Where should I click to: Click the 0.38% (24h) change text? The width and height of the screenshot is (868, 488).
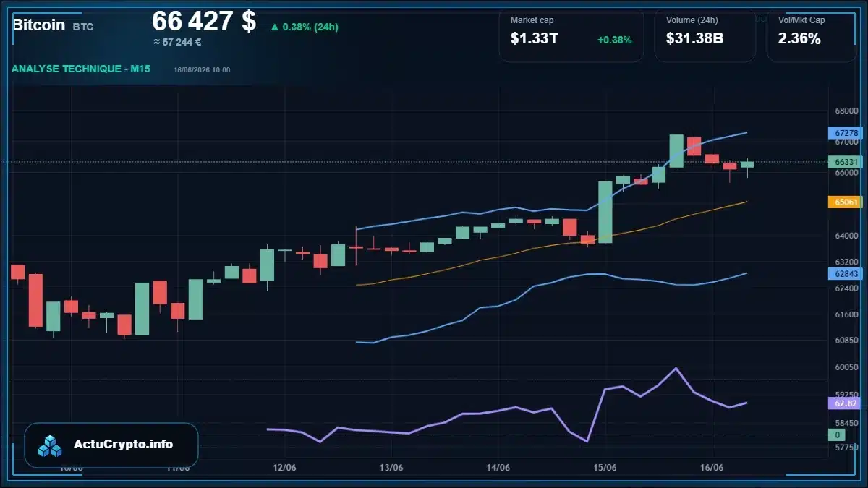pyautogui.click(x=310, y=27)
